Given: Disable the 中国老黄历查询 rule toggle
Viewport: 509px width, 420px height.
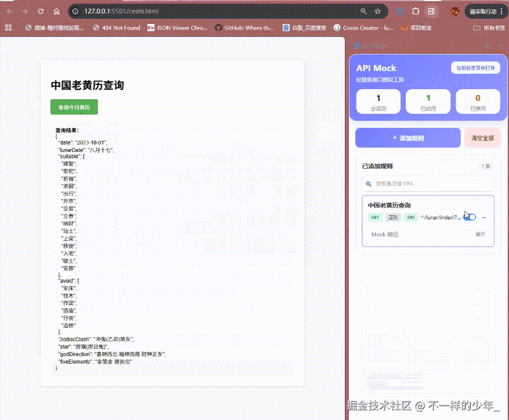Looking at the screenshot, I should [x=469, y=216].
